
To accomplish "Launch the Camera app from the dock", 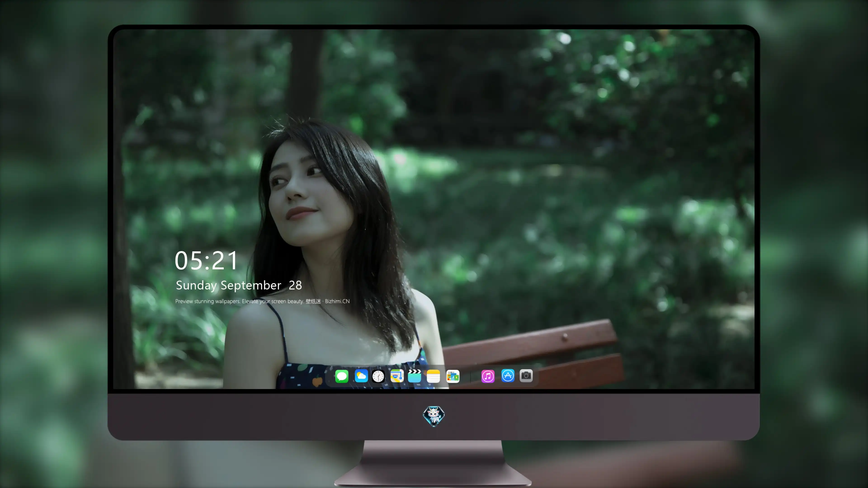I will 526,375.
